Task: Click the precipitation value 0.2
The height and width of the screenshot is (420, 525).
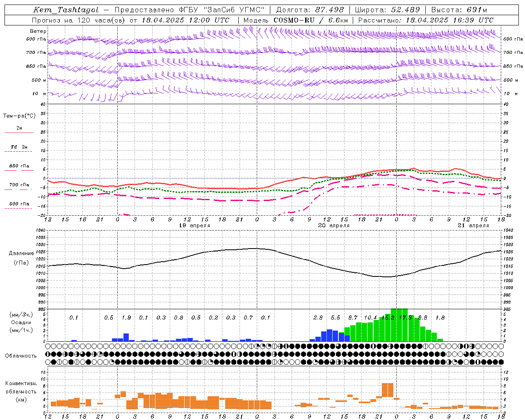Action: pyautogui.click(x=213, y=317)
